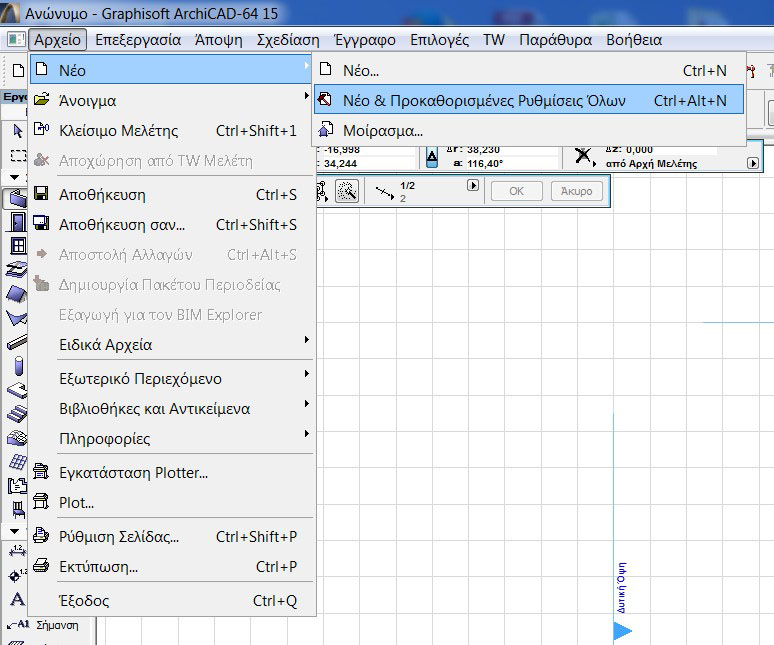Select Εγκατάσταση Plotter... menu entry
This screenshot has height=645, width=774.
[x=171, y=473]
